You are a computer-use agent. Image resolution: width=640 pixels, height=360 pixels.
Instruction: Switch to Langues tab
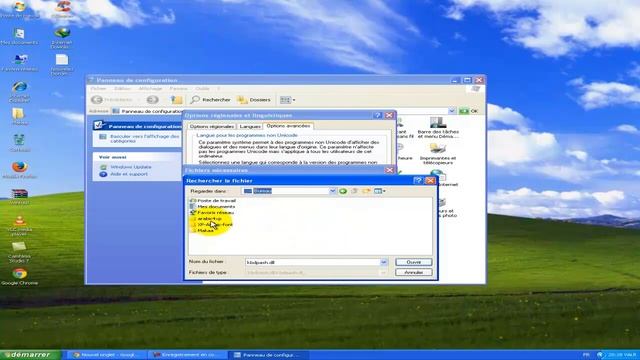point(250,127)
